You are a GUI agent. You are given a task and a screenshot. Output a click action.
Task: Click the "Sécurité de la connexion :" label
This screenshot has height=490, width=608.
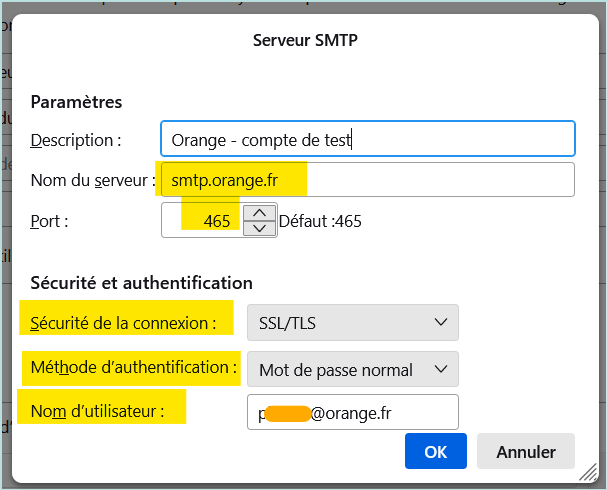[124, 322]
